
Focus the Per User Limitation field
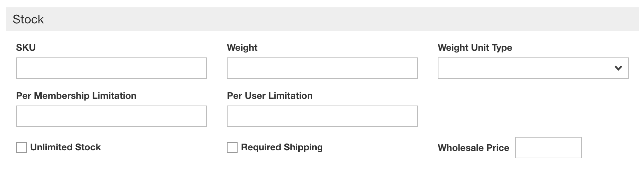[322, 116]
